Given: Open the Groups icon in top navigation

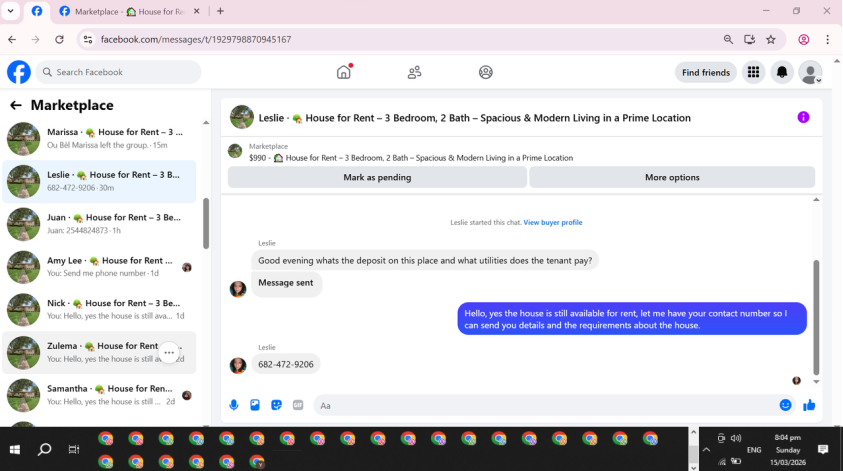Looking at the screenshot, I should point(485,72).
